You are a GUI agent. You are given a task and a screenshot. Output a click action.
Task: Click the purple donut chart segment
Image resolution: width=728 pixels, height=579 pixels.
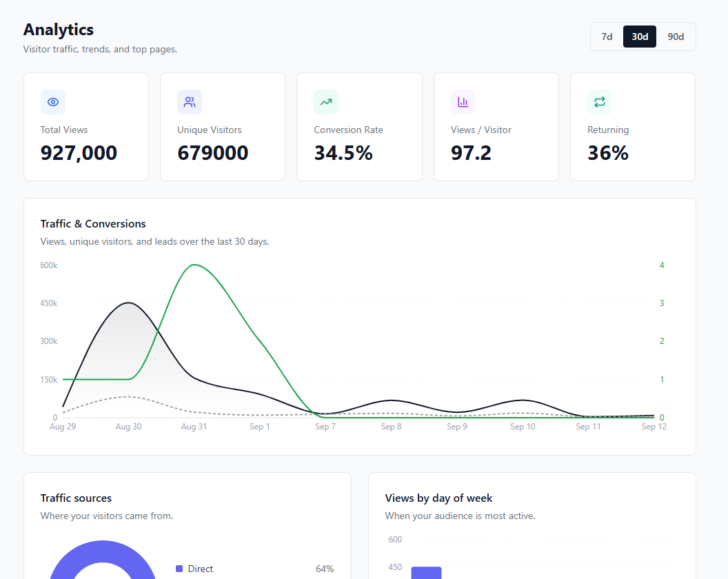pos(103,550)
